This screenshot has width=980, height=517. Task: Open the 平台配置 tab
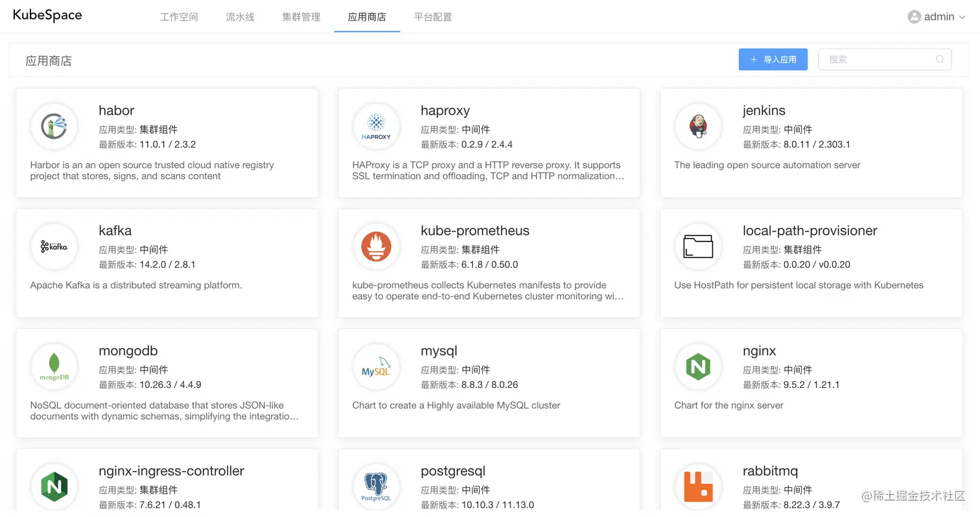433,17
